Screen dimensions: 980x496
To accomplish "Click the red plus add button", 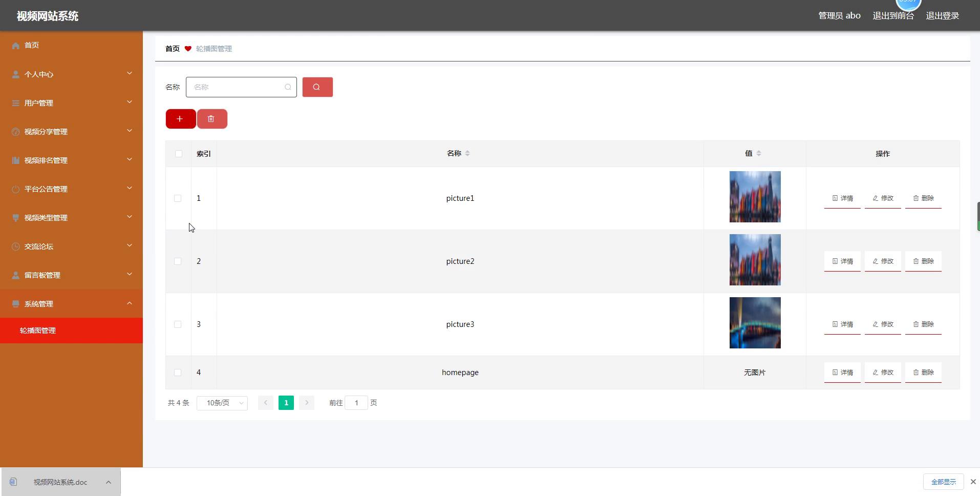I will click(180, 119).
